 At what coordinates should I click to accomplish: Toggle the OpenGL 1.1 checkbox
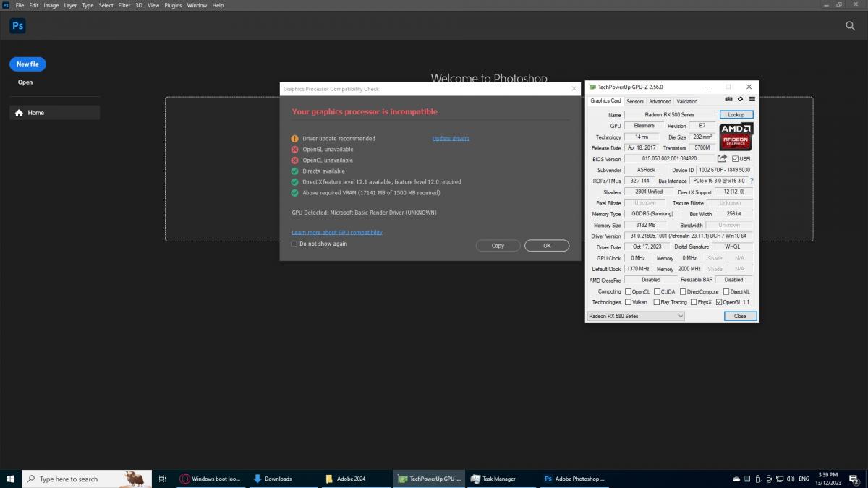[718, 302]
